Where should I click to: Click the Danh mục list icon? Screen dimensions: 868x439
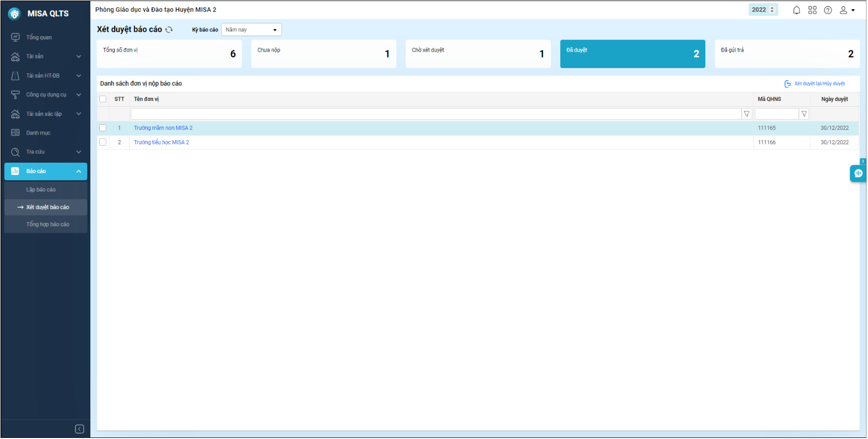(x=15, y=133)
